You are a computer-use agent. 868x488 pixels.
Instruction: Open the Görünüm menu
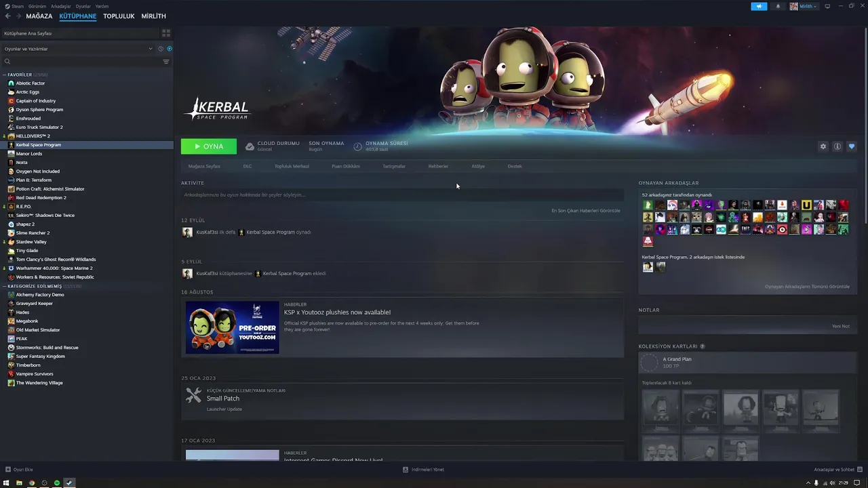point(37,6)
